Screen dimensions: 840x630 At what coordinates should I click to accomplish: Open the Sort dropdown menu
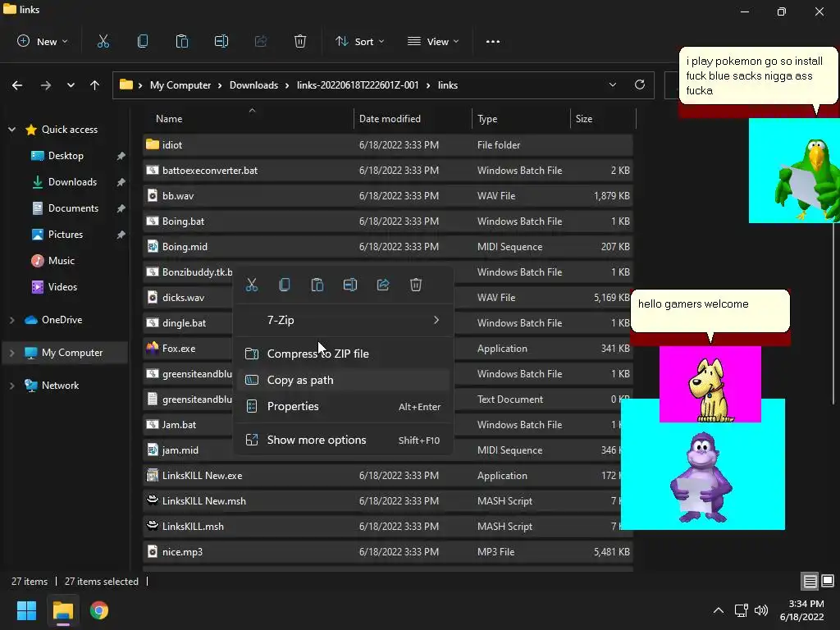pyautogui.click(x=359, y=41)
